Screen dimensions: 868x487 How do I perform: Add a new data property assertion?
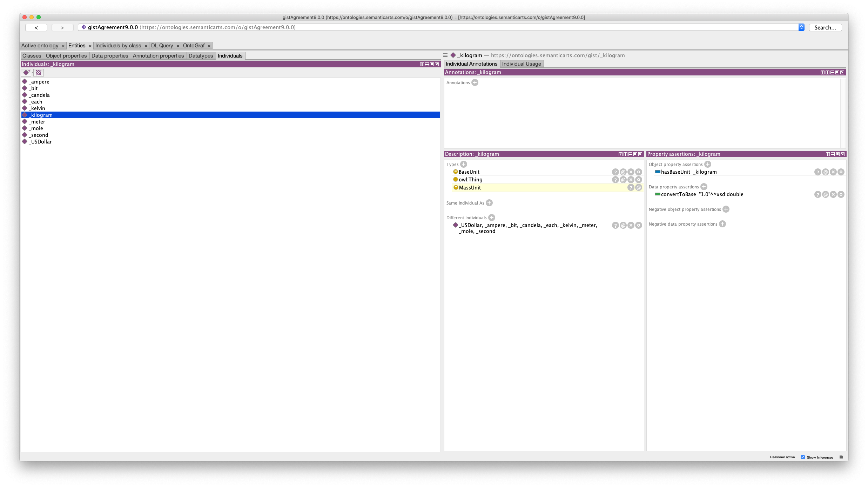704,187
